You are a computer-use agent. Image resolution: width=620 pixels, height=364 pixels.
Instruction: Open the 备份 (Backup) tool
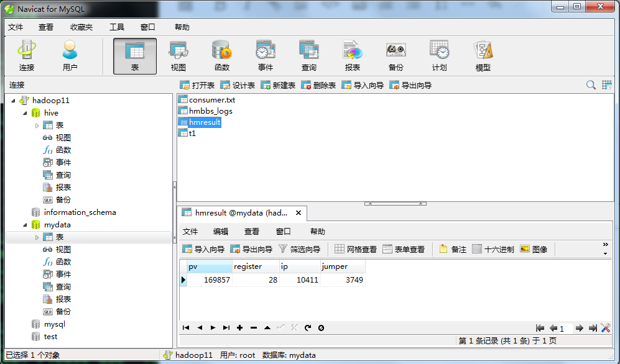[396, 55]
